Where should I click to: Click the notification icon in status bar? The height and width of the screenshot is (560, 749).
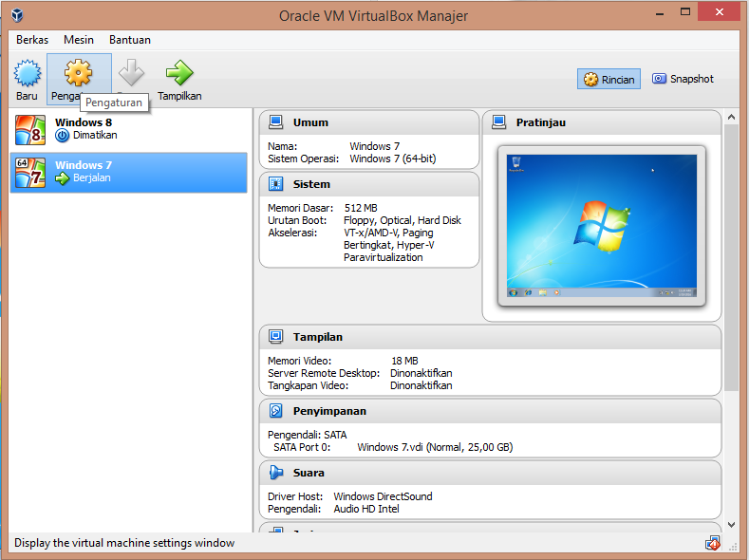pos(712,543)
